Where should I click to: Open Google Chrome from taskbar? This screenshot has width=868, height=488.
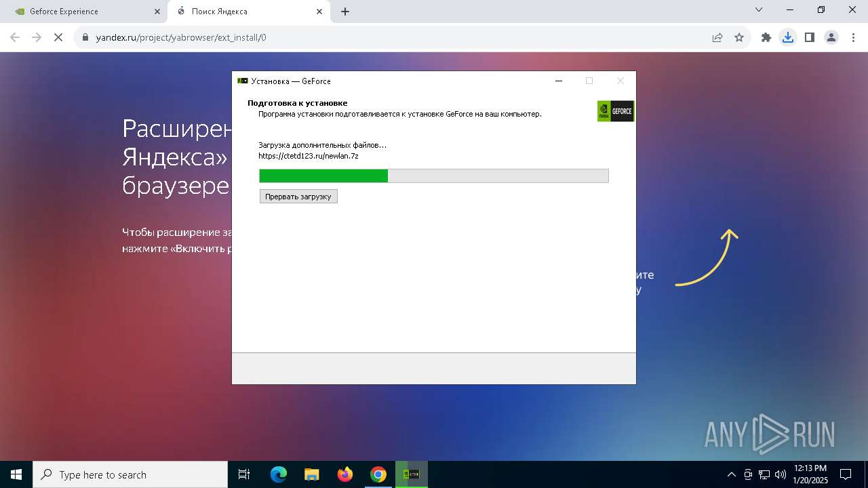tap(378, 474)
